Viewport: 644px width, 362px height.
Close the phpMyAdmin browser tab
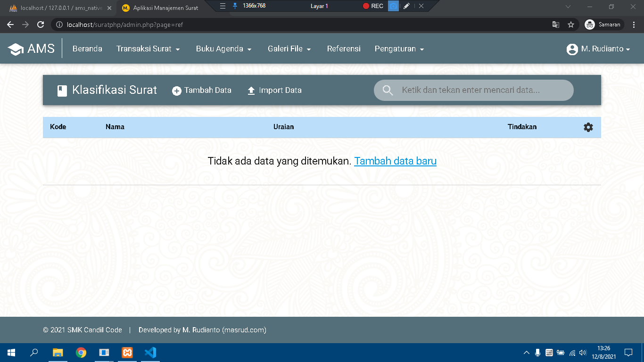(109, 8)
